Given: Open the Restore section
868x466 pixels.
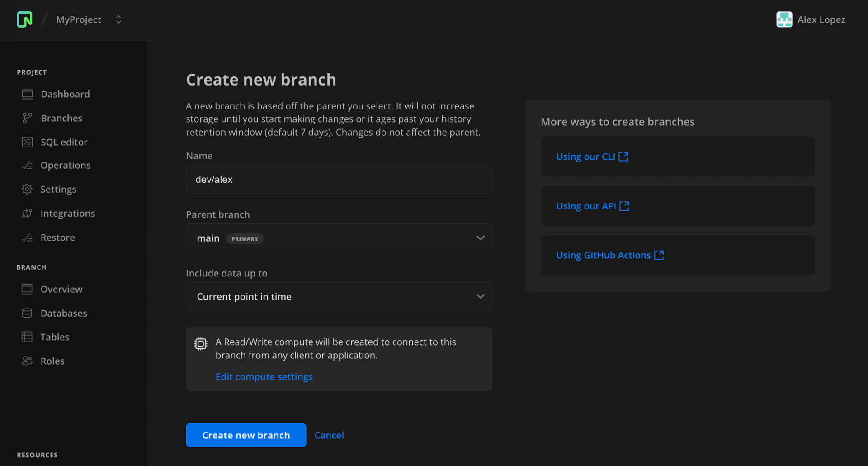Looking at the screenshot, I should point(58,237).
